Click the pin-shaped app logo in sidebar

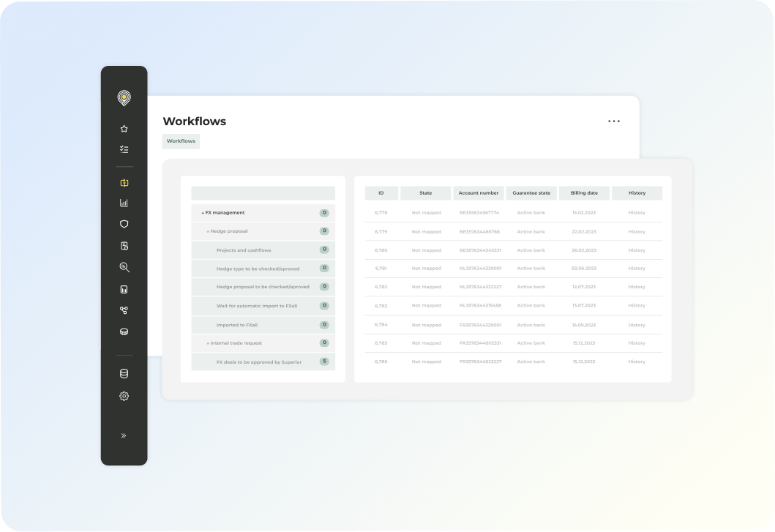pos(124,98)
